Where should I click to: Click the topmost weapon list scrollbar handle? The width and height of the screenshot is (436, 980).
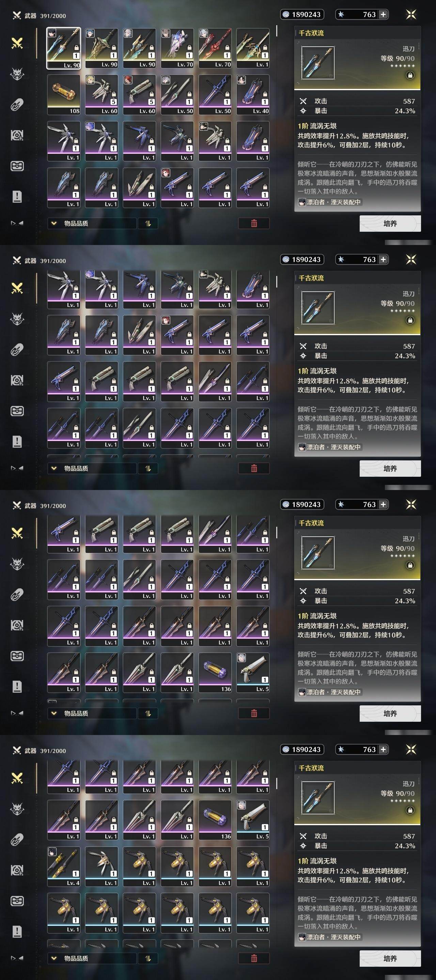277,31
